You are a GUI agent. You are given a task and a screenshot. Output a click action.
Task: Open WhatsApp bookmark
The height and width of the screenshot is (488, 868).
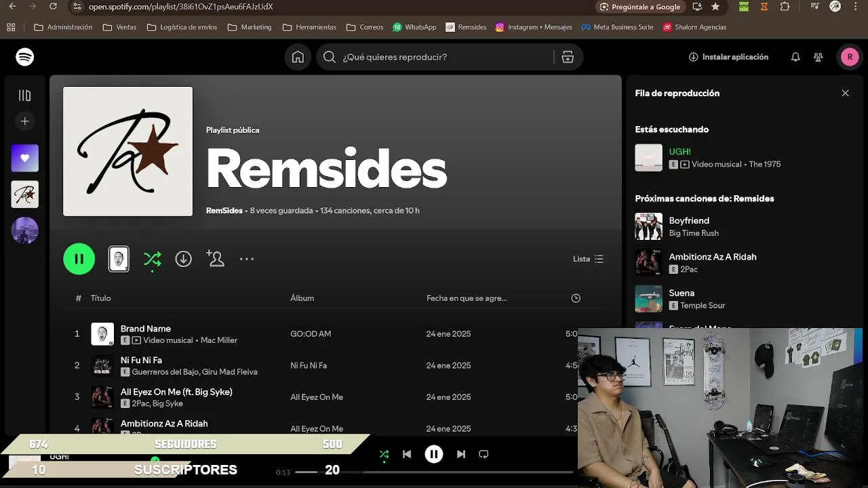click(414, 27)
